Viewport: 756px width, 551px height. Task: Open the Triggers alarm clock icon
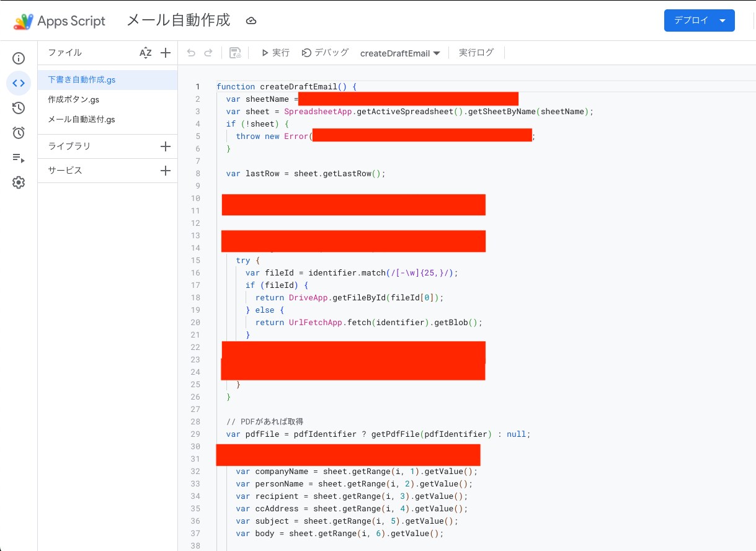[19, 133]
